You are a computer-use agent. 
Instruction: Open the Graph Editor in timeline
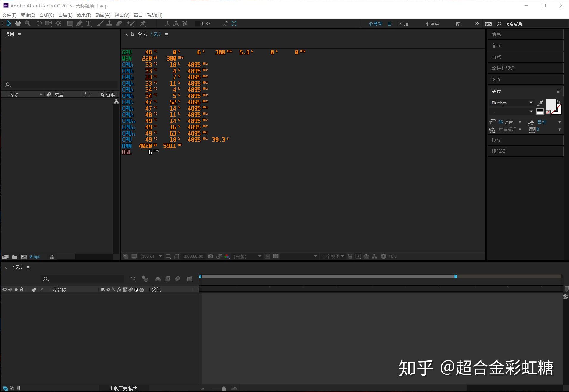(x=189, y=279)
